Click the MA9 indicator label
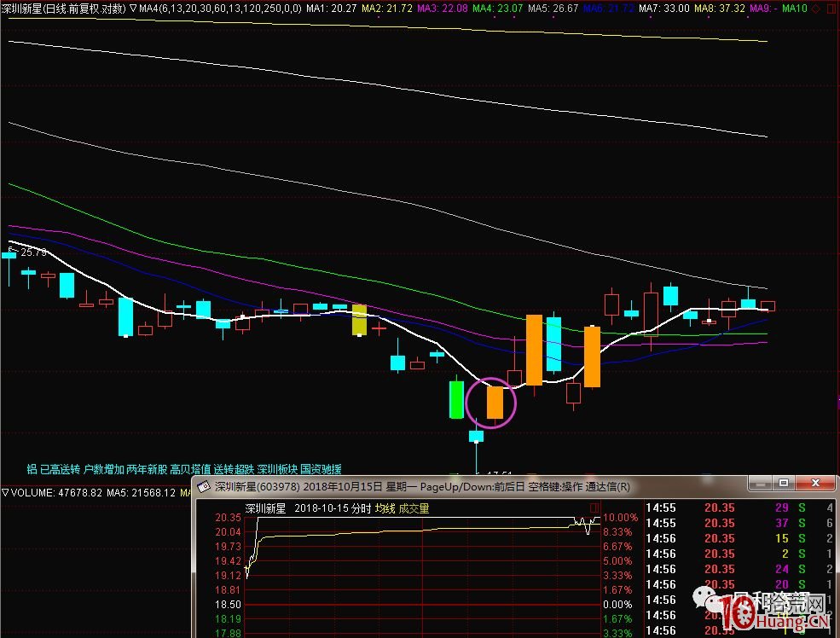This screenshot has height=638, width=840. point(764,8)
